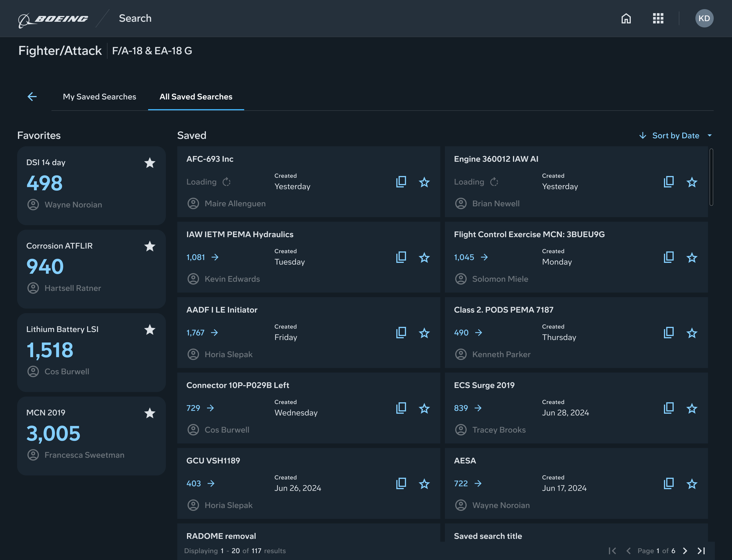The image size is (732, 560).
Task: Open the apps grid menu
Action: point(658,18)
